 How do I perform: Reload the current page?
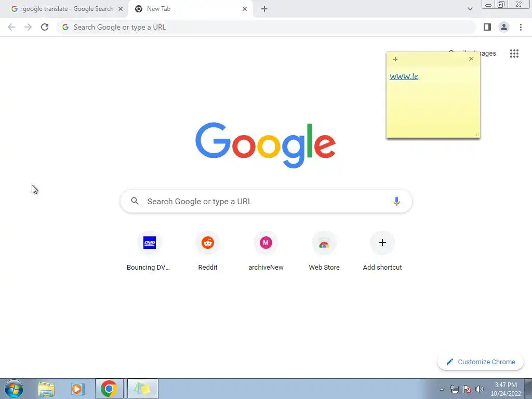coord(45,27)
